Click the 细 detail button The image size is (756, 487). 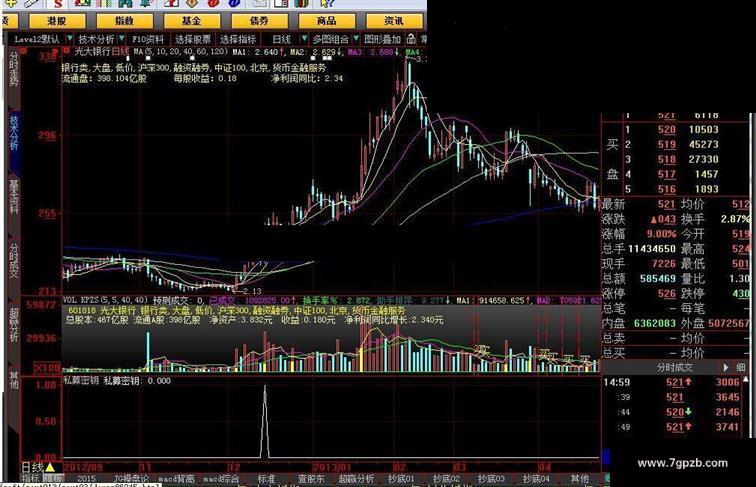[x=740, y=367]
